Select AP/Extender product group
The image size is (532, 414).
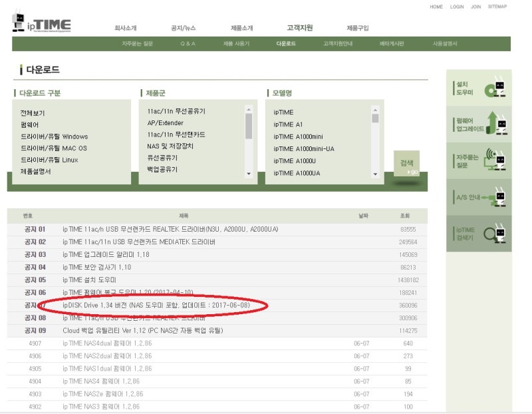[165, 122]
